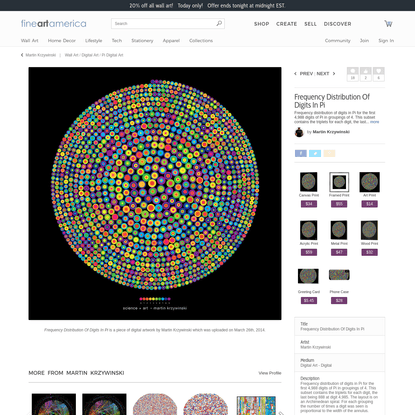This screenshot has height=415, width=415.
Task: Open the Community link
Action: click(x=338, y=41)
